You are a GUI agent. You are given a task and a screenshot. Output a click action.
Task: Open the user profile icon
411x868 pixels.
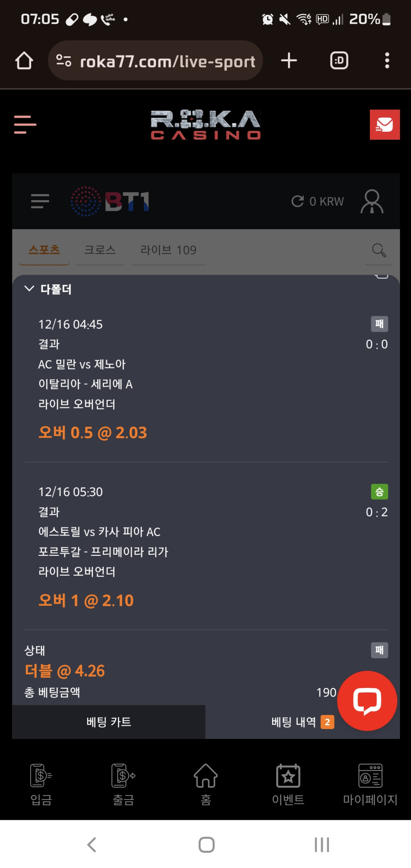(372, 201)
